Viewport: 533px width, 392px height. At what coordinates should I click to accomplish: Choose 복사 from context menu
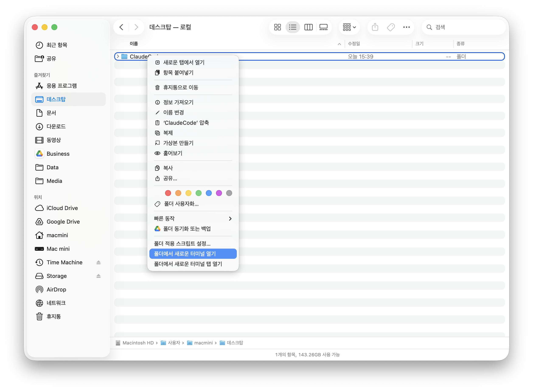point(193,168)
